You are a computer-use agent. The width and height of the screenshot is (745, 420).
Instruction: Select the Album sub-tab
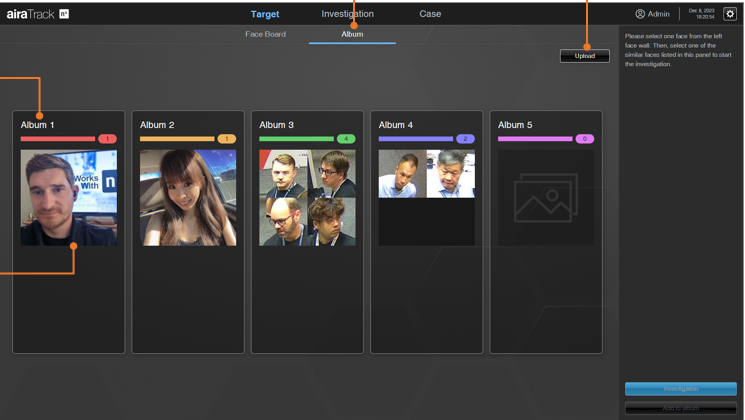(x=352, y=34)
